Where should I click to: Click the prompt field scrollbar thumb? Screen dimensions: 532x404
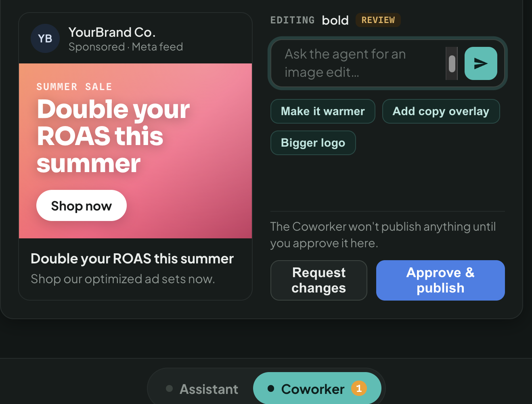[x=452, y=63]
